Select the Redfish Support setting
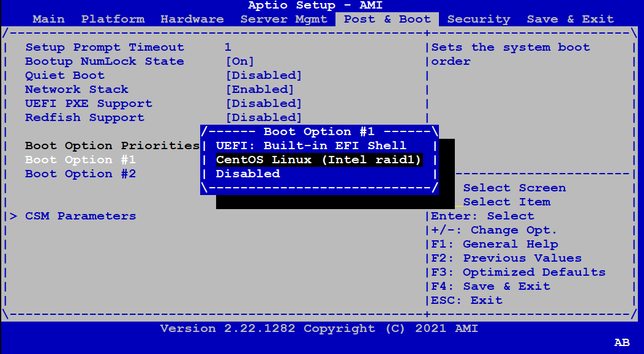Image resolution: width=644 pixels, height=354 pixels. 85,118
